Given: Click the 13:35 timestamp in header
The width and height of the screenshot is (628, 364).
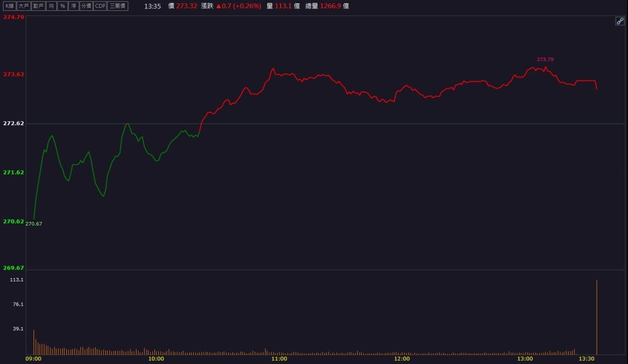Looking at the screenshot, I should (x=152, y=6).
